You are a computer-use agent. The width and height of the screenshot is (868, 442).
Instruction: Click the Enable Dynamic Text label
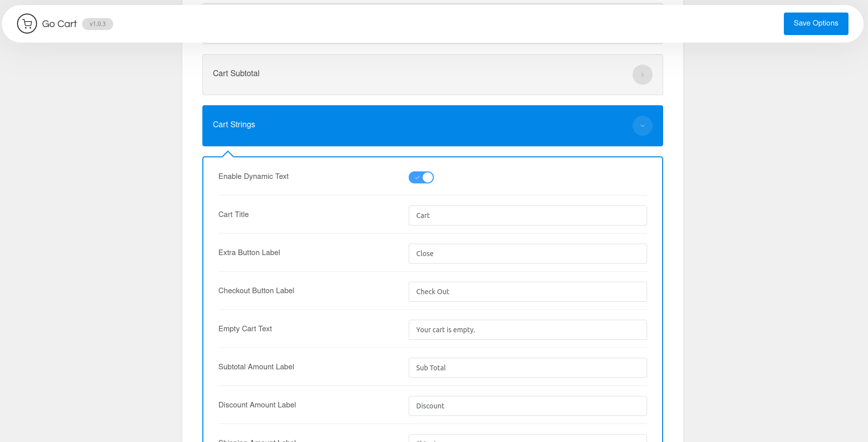tap(253, 176)
